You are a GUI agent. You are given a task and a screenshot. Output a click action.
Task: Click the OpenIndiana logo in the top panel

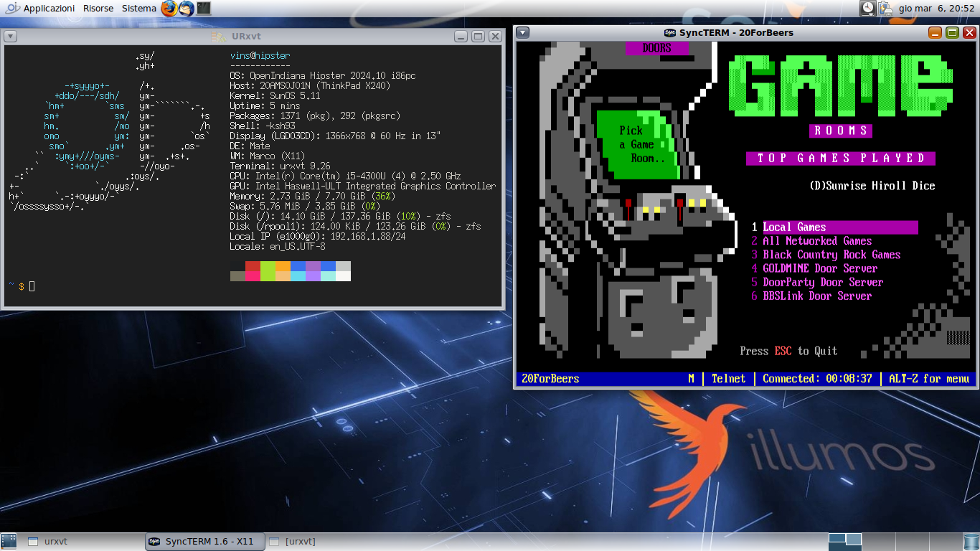click(x=12, y=8)
